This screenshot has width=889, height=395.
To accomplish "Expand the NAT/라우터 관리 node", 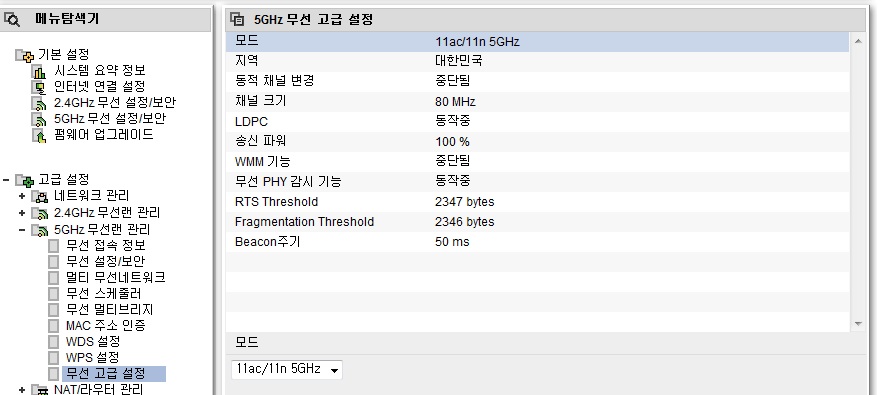I will pyautogui.click(x=22, y=390).
